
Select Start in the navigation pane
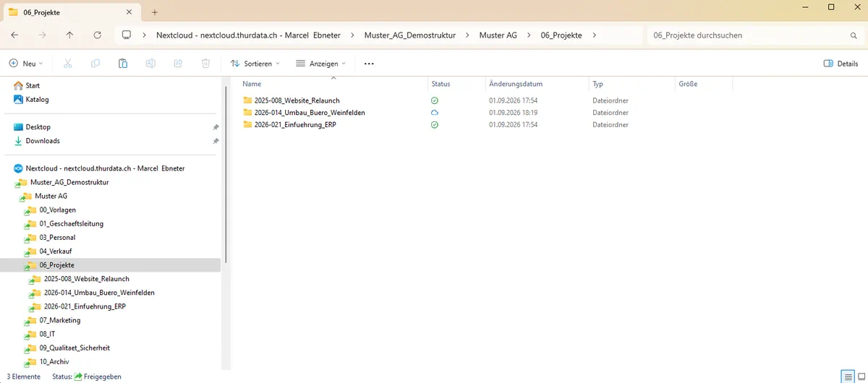[33, 86]
